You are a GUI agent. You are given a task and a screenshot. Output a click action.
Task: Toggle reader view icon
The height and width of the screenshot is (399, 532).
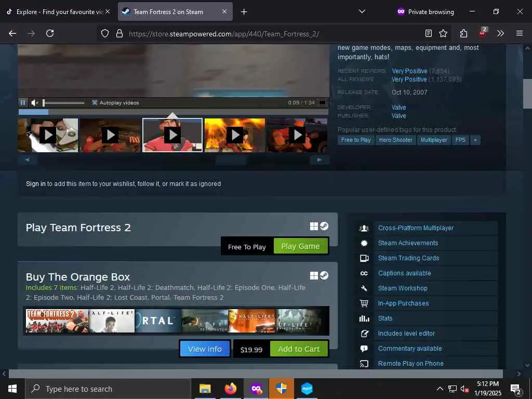click(x=429, y=33)
